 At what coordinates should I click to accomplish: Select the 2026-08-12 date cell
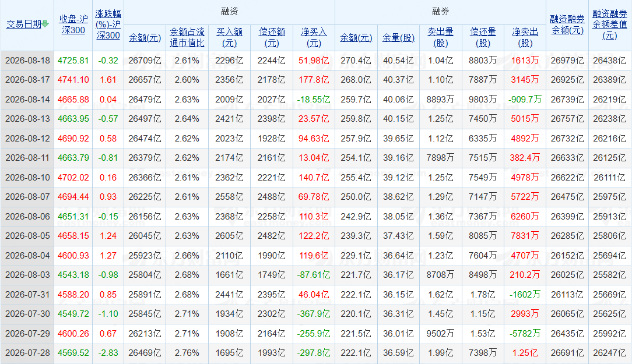coord(27,139)
